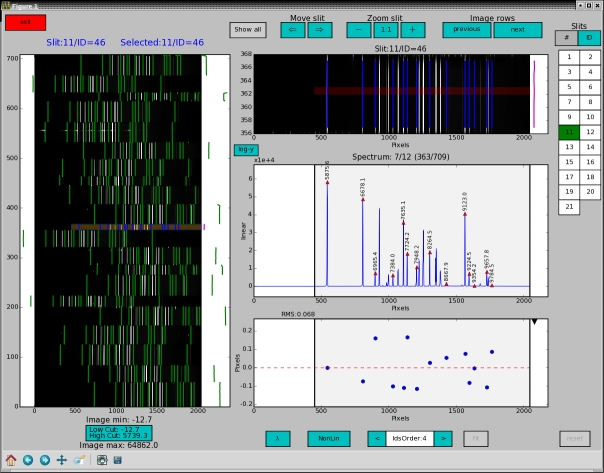Select the Zoom to rectangle tool
The height and width of the screenshot is (473, 604).
point(79,460)
